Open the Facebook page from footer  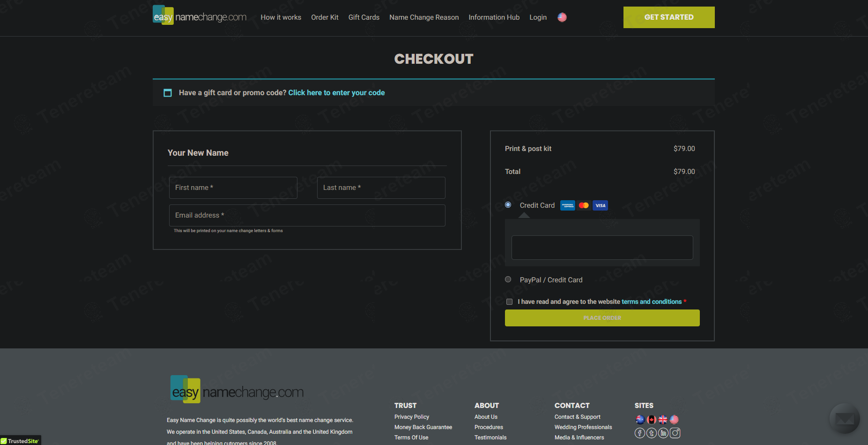tap(640, 433)
